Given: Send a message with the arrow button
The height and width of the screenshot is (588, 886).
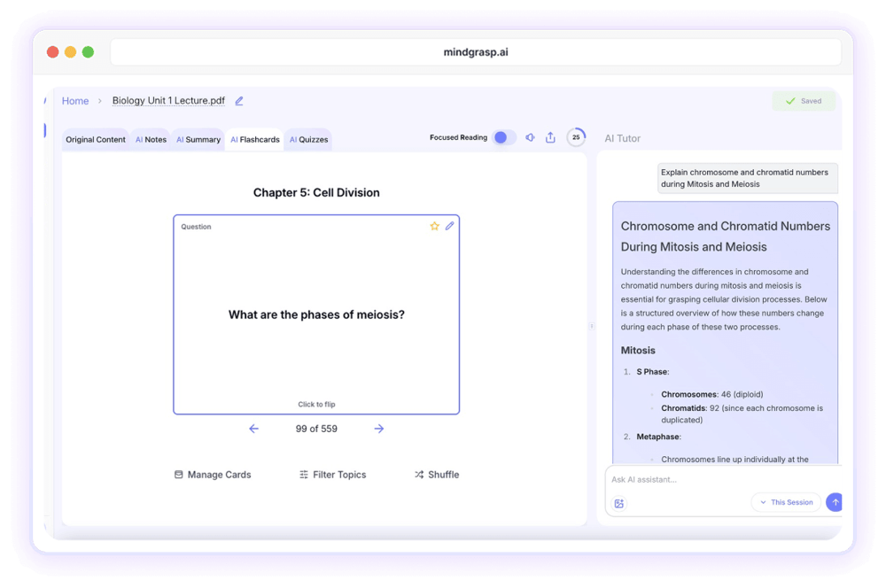Looking at the screenshot, I should 834,502.
